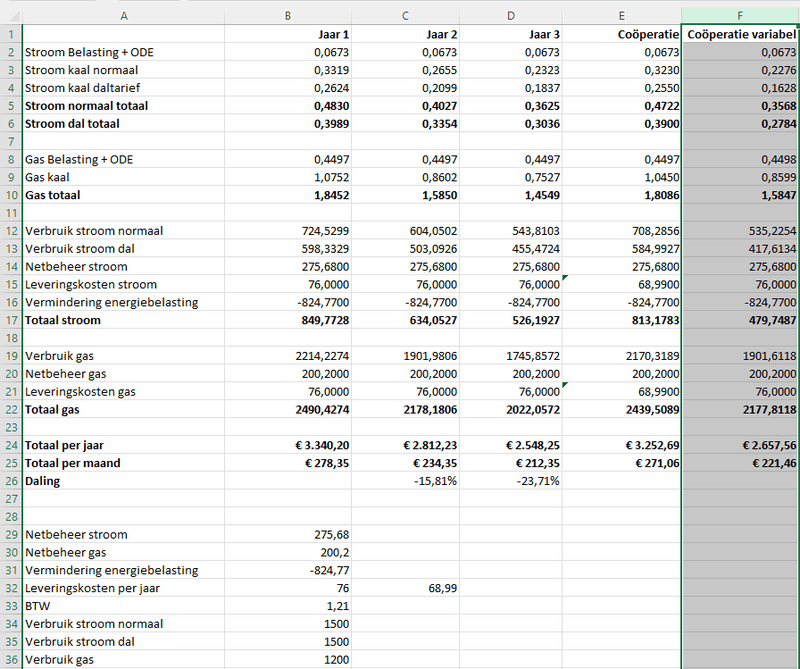Viewport: 800px width, 669px height.
Task: Select the 'Netbeheer stroom' cell in row 14
Action: (123, 266)
